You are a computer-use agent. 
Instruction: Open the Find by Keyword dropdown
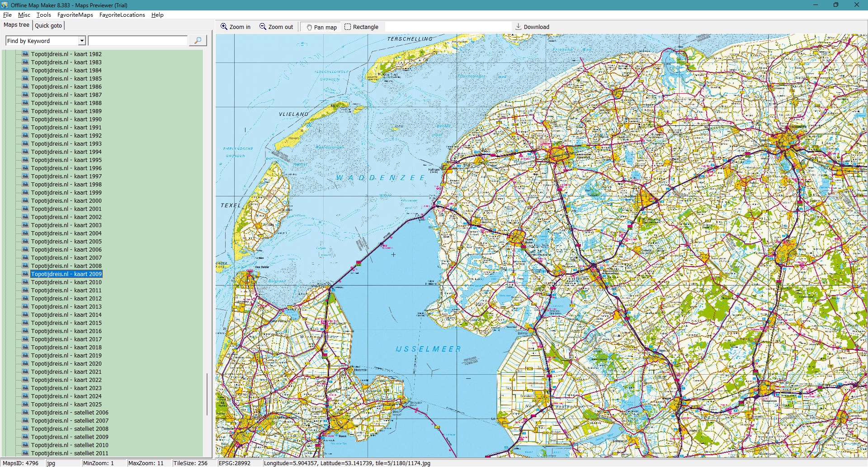(x=82, y=41)
